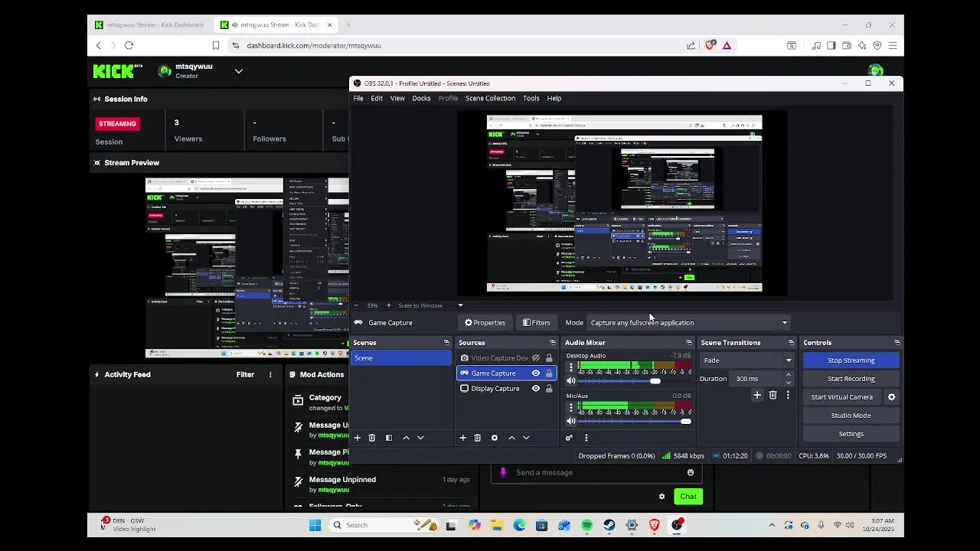Move scene down arrow in Scenes panel
Viewport: 980px width, 551px height.
420,438
